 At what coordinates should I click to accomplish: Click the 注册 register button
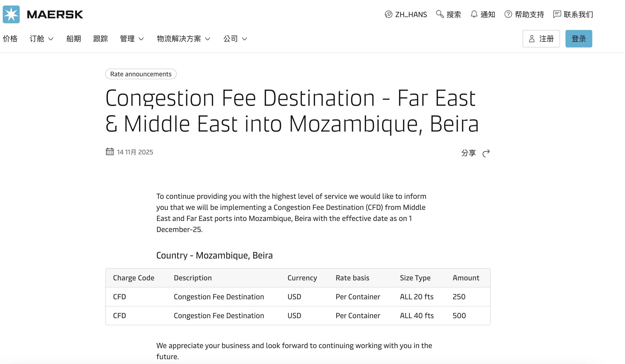point(541,39)
